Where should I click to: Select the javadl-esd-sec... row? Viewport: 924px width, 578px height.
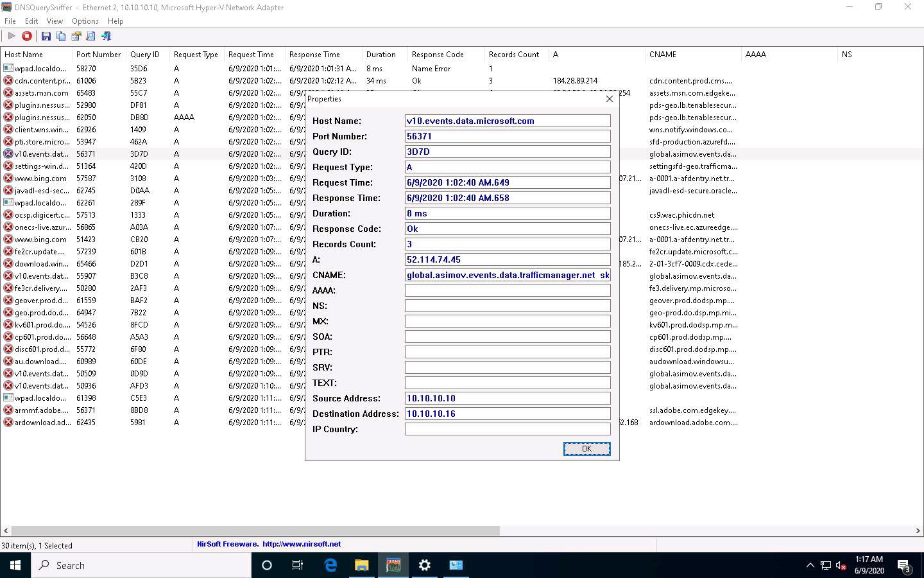(x=153, y=191)
